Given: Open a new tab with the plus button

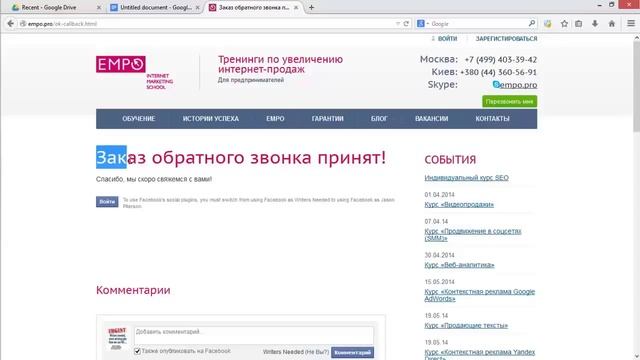Looking at the screenshot, I should pos(311,7).
